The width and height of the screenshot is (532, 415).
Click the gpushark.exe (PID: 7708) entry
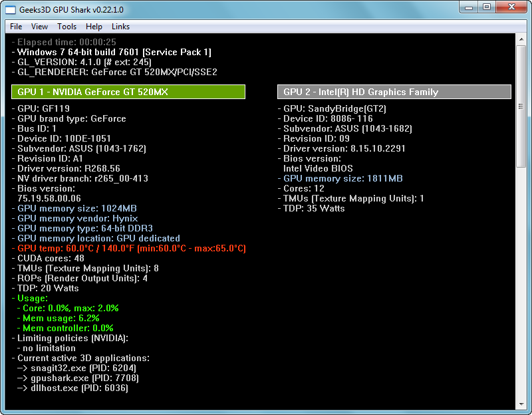[x=78, y=378]
